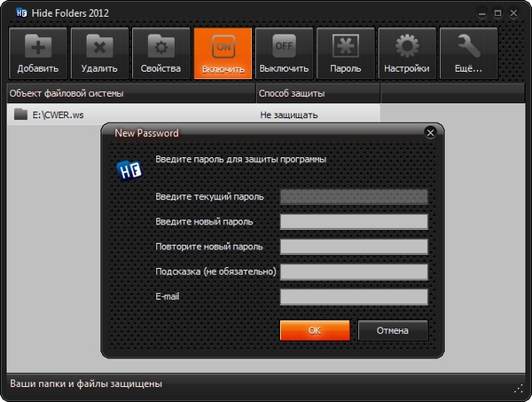Click the E-mail input field
Viewport: 532px width, 402px height.
pos(354,296)
